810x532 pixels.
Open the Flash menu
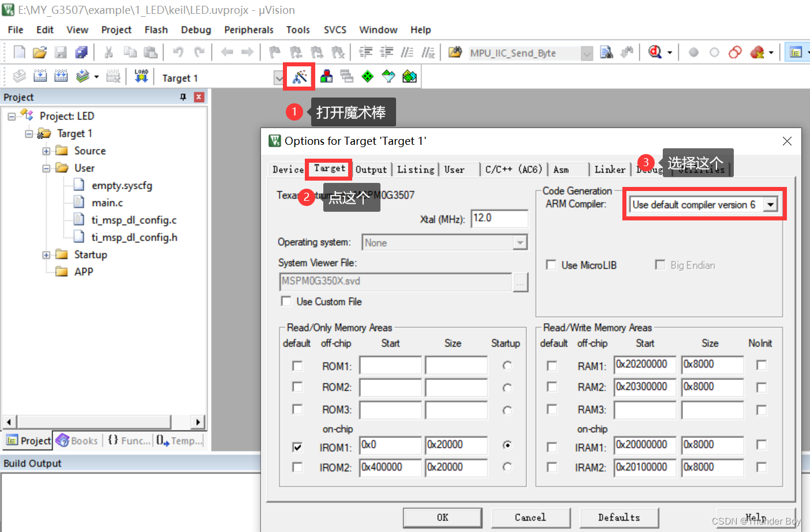tap(156, 29)
